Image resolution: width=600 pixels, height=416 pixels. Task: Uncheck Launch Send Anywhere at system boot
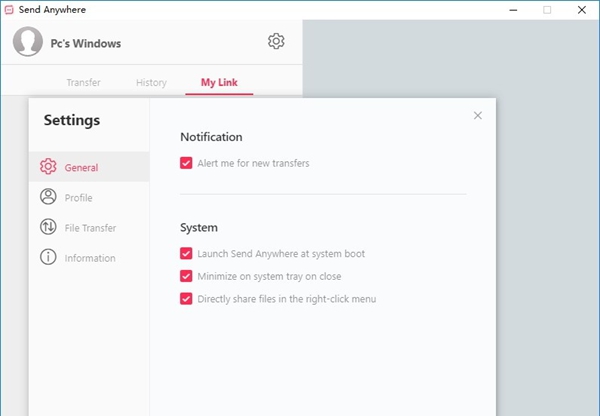click(x=186, y=253)
